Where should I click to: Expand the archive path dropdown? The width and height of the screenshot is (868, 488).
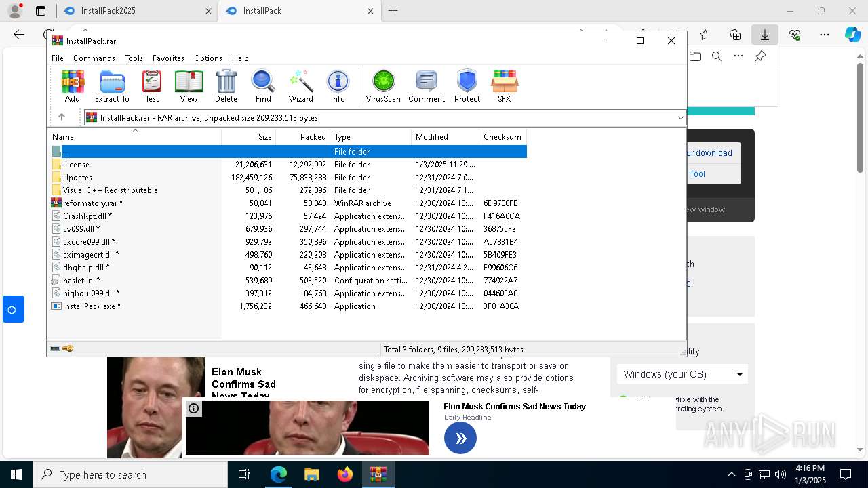pyautogui.click(x=680, y=118)
